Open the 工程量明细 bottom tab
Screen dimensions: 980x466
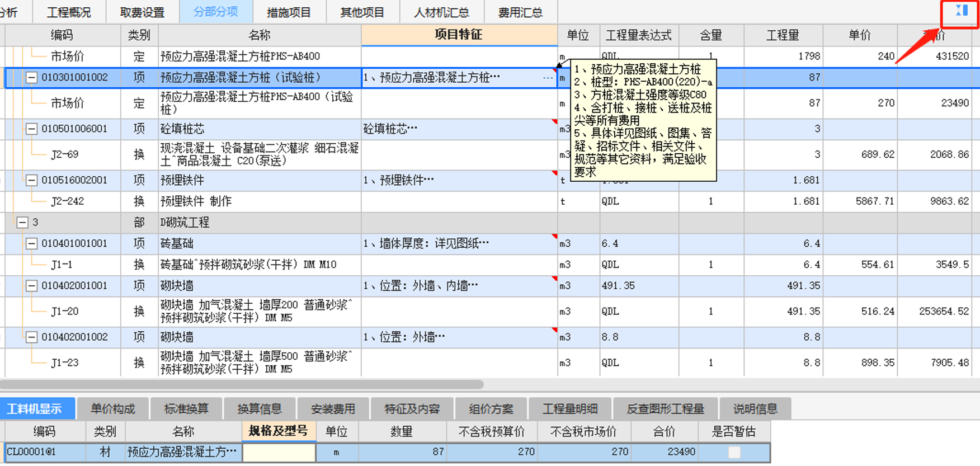click(570, 409)
